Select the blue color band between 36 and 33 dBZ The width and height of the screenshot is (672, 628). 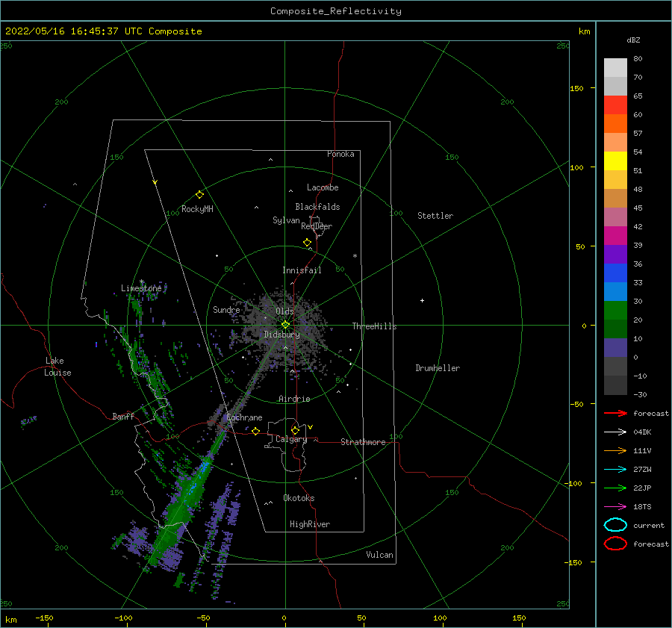(x=615, y=273)
